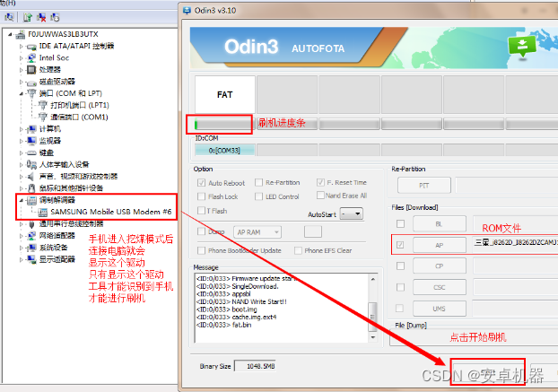Click the monitor (监视器) category icon
The width and height of the screenshot is (558, 392).
pyautogui.click(x=31, y=141)
